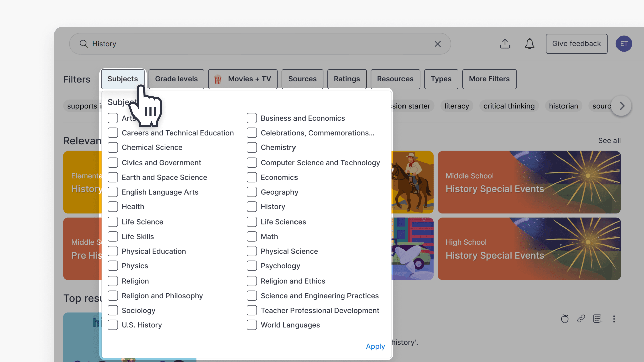Switch to the Movies + TV filter tab
Viewport: 644px width, 362px height.
point(243,79)
